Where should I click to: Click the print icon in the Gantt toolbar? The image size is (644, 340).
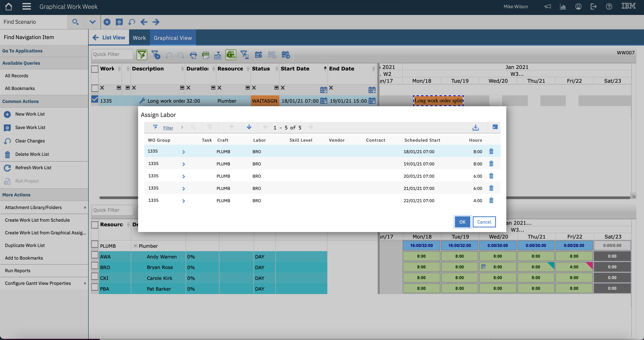point(193,55)
